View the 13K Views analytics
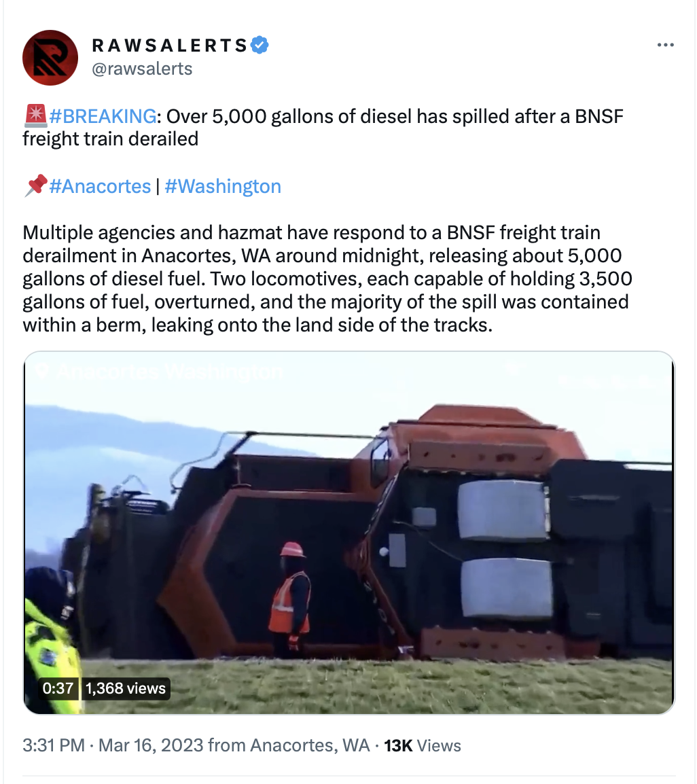Viewport: 697px width, 784px height. [x=423, y=745]
